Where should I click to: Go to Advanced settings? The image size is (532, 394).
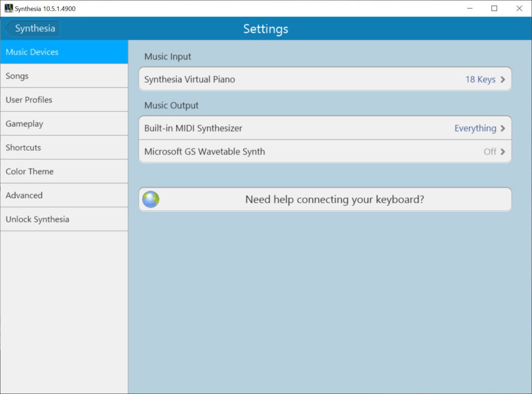(64, 195)
